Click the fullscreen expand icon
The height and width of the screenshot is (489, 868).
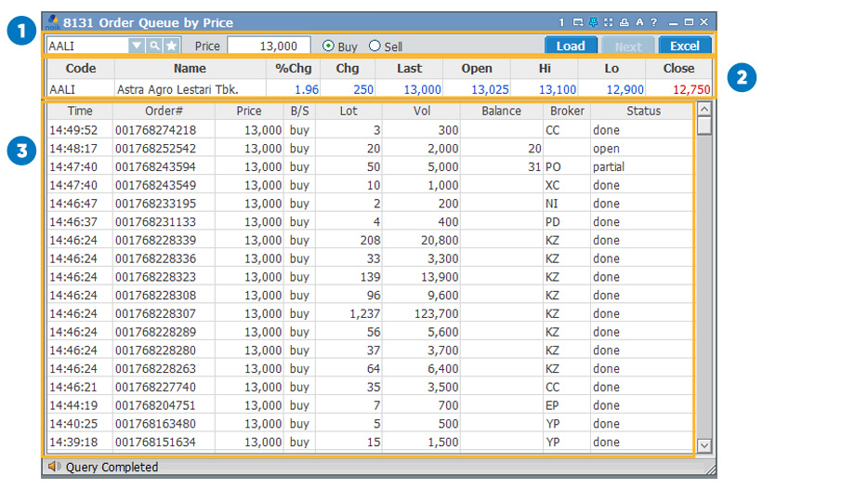(x=608, y=22)
